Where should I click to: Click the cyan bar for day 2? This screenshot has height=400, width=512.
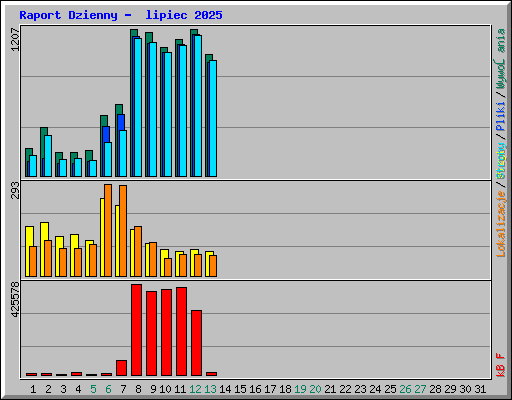click(48, 156)
